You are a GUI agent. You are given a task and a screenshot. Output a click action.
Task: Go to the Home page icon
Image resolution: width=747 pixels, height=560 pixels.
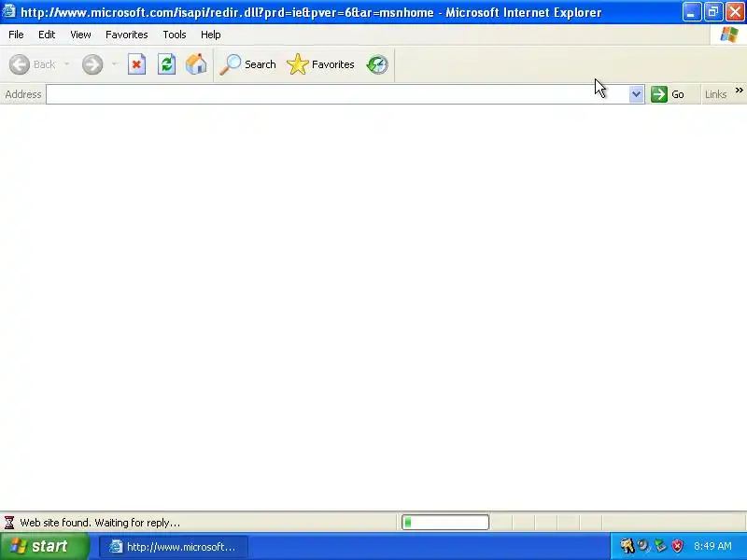click(x=196, y=64)
